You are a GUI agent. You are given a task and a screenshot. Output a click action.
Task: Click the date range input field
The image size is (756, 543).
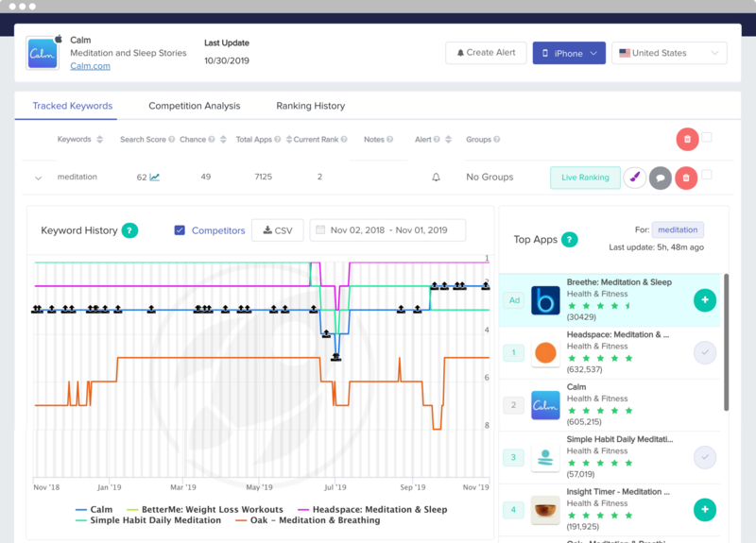click(x=387, y=230)
